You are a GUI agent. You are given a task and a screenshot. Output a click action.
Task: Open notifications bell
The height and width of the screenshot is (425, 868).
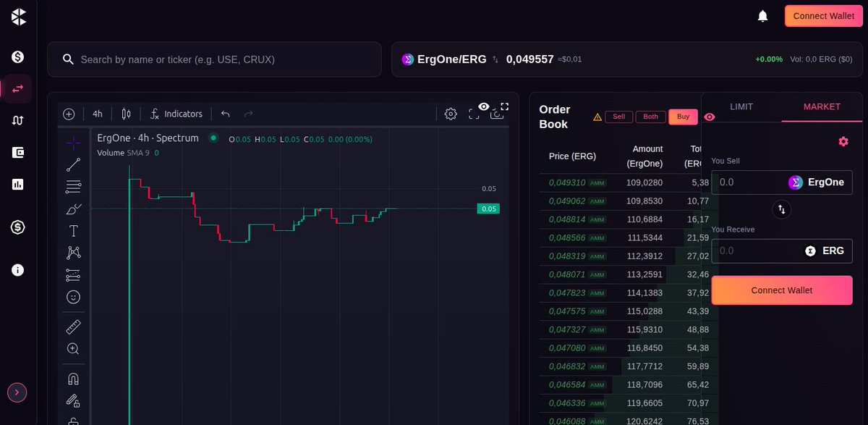coord(762,16)
